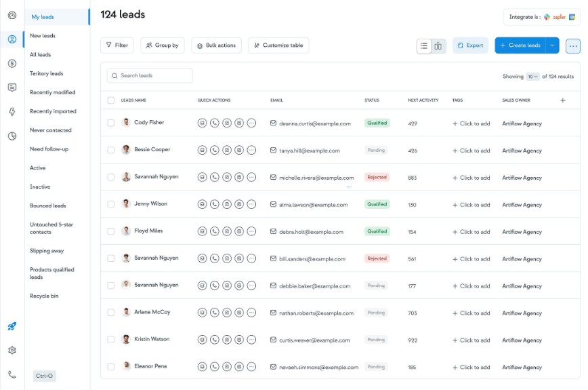Click the LEADS NAME column header
The image size is (588, 390).
click(x=133, y=100)
